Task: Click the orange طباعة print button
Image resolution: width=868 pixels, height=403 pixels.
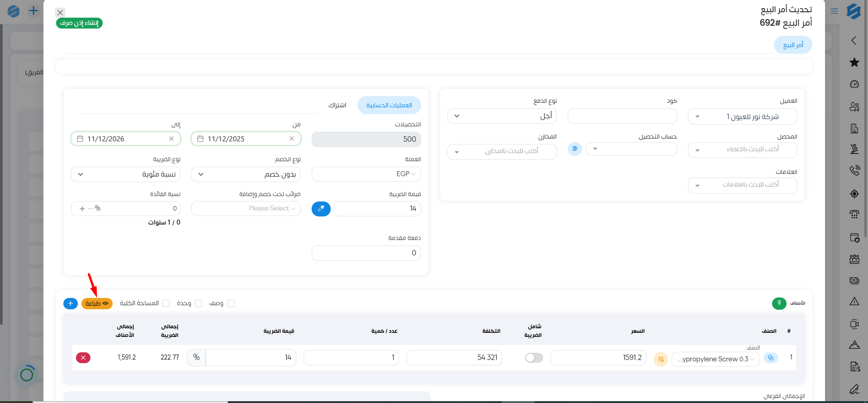Action: click(97, 303)
